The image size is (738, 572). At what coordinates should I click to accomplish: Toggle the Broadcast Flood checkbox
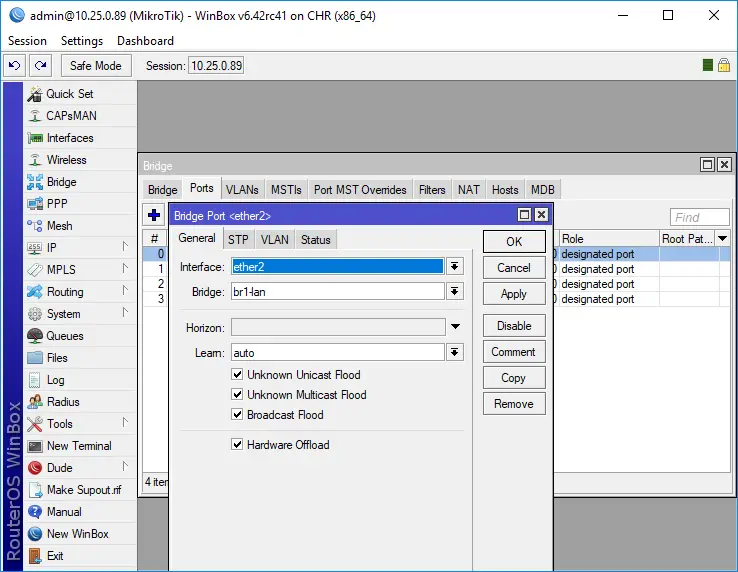click(x=237, y=415)
